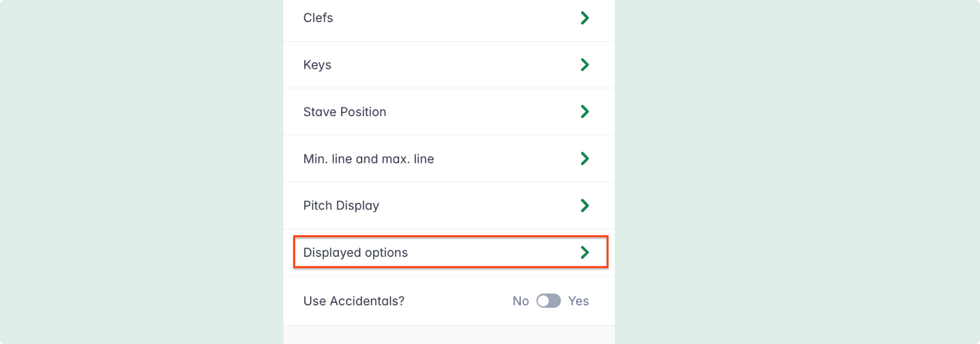Open the Clefs settings label
Image resolution: width=980 pixels, height=344 pixels.
point(318,18)
